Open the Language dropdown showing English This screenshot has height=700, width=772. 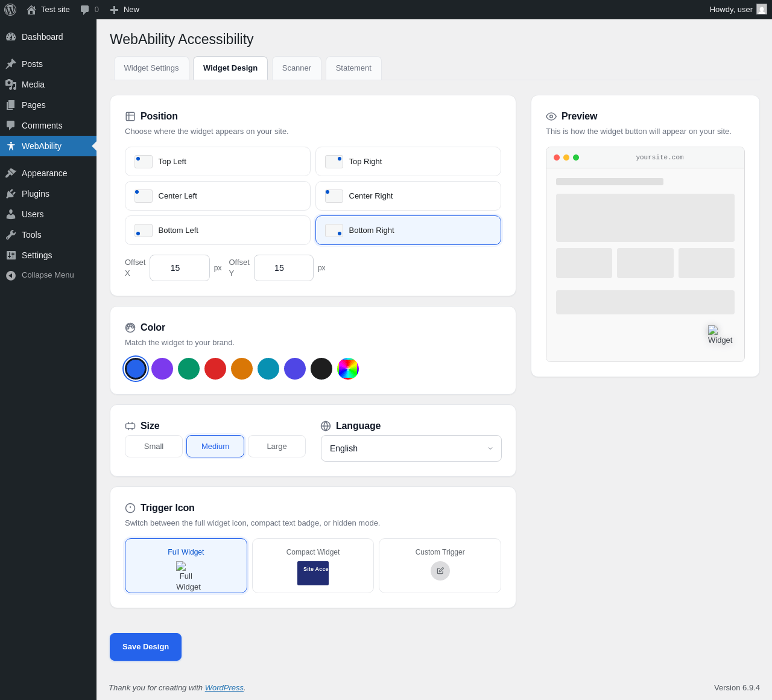coord(411,448)
